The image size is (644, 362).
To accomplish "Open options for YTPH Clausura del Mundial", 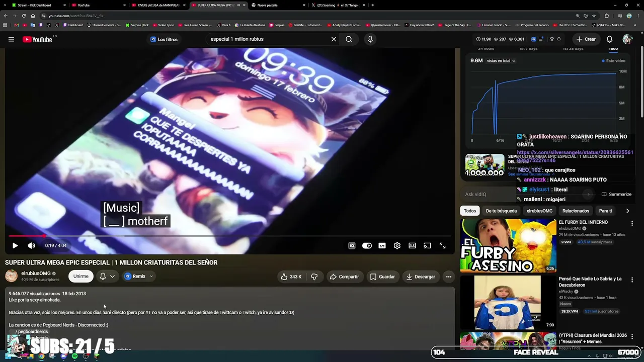I will click(632, 336).
